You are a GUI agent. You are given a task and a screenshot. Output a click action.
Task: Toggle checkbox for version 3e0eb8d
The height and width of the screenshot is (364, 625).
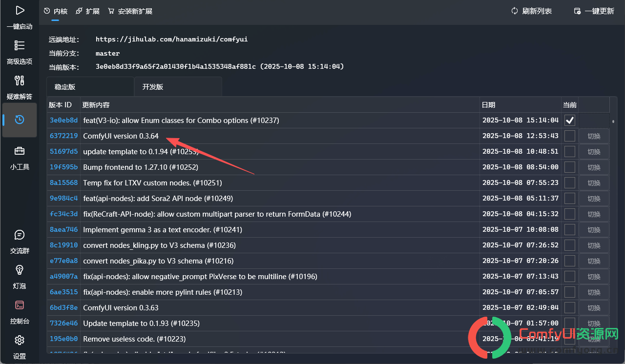570,120
